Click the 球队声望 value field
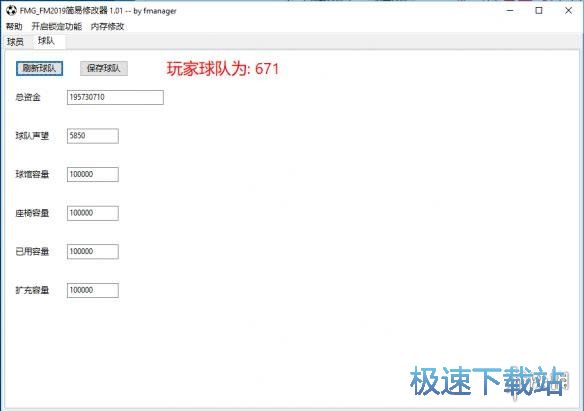This screenshot has width=584, height=411. [x=93, y=136]
